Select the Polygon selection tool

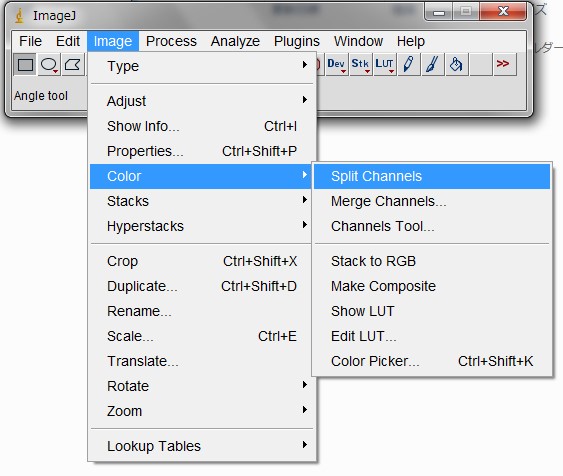point(73,65)
